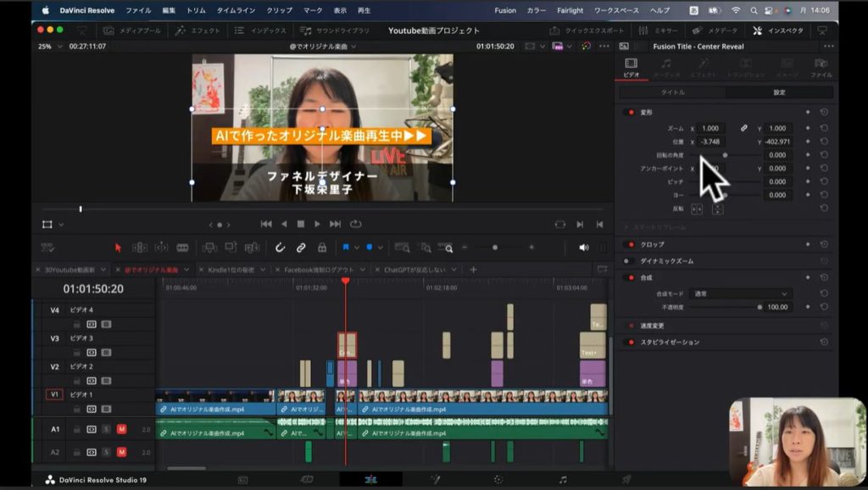Screen dimensions: 868x490
Task: Reset the 変形 transform section
Action: [824, 112]
